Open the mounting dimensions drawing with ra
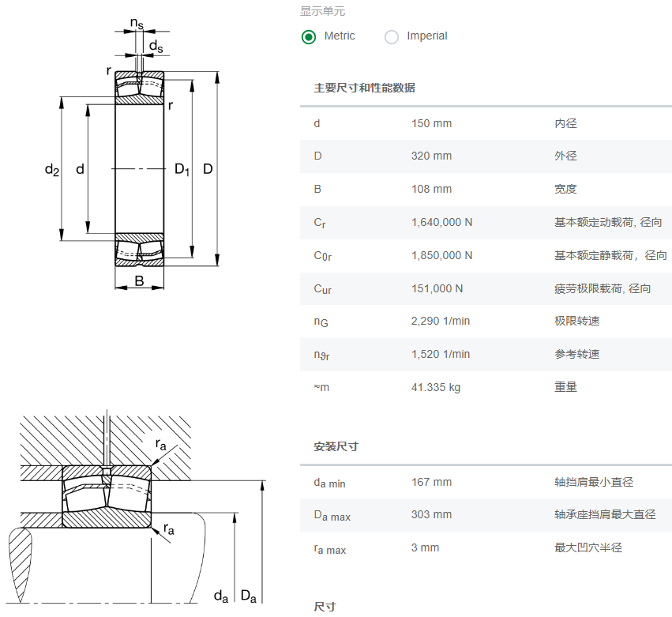This screenshot has height=617, width=672. point(137,507)
